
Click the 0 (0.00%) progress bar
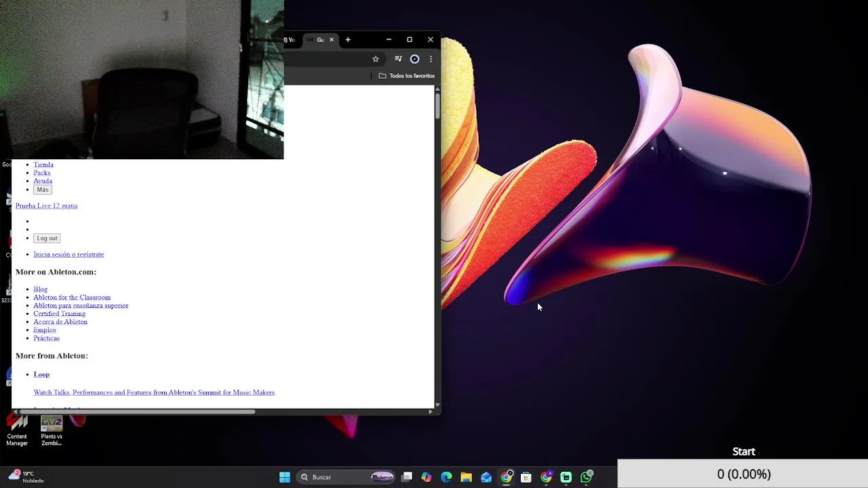[743, 474]
